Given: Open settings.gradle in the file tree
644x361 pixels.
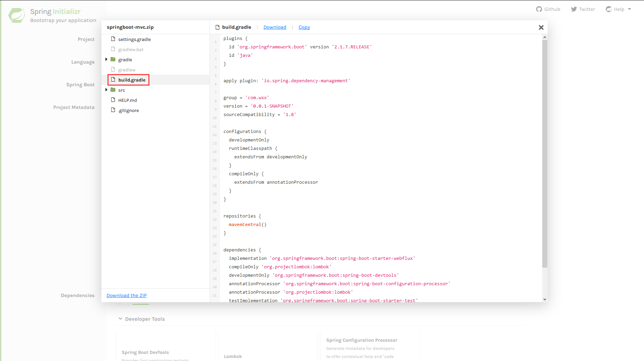Looking at the screenshot, I should (135, 39).
